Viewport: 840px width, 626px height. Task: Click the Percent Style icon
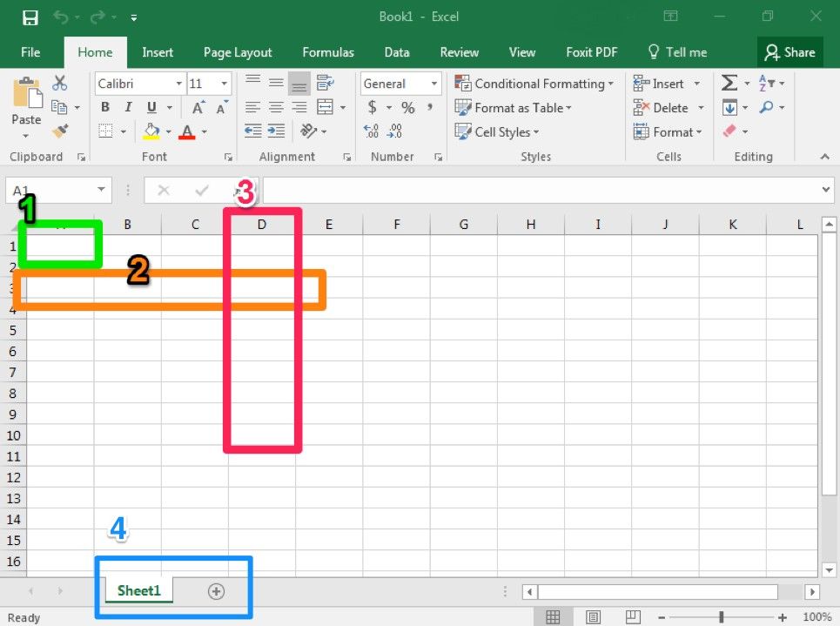tap(407, 108)
